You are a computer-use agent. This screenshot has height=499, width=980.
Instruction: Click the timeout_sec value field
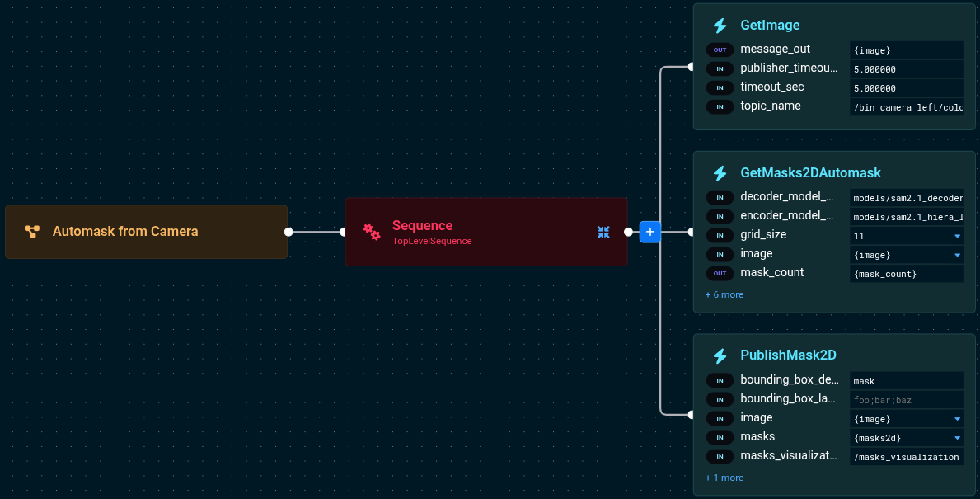click(907, 87)
